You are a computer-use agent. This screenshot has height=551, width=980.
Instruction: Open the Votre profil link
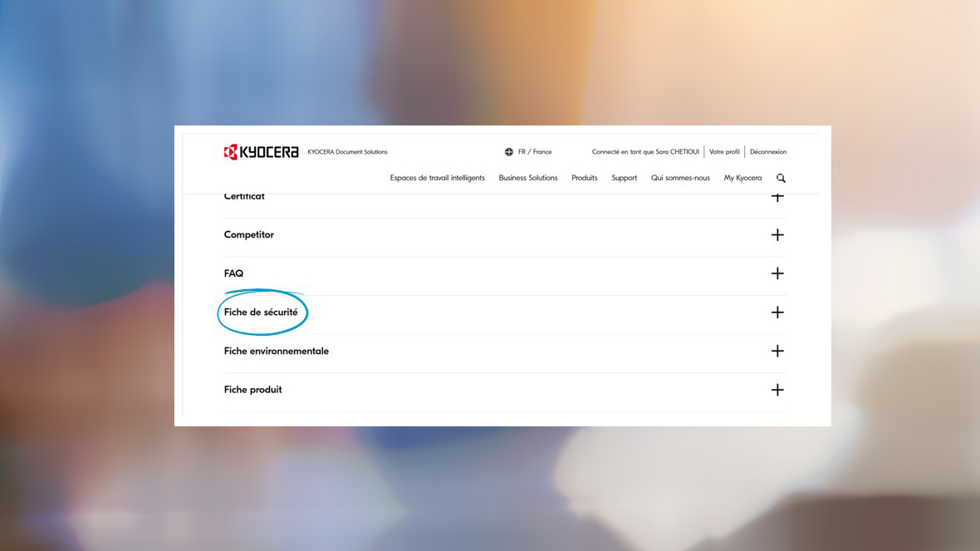pos(724,152)
